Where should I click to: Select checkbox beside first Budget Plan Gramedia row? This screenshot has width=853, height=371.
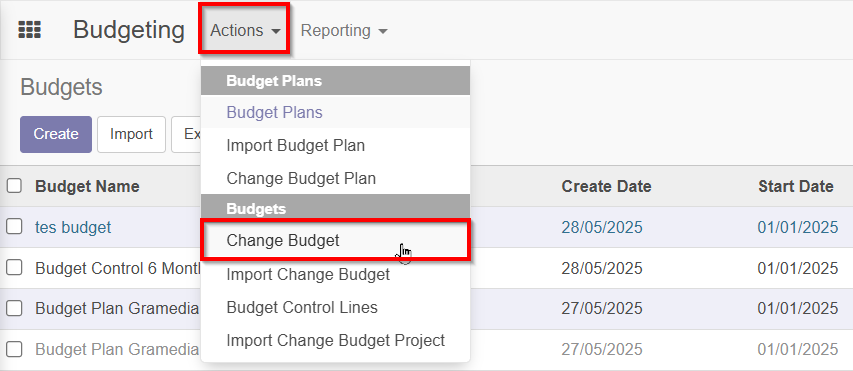[x=14, y=308]
